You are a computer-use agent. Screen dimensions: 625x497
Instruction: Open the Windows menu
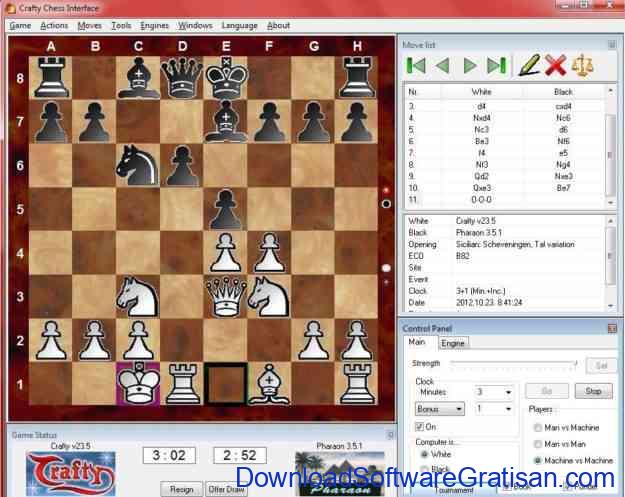(195, 26)
